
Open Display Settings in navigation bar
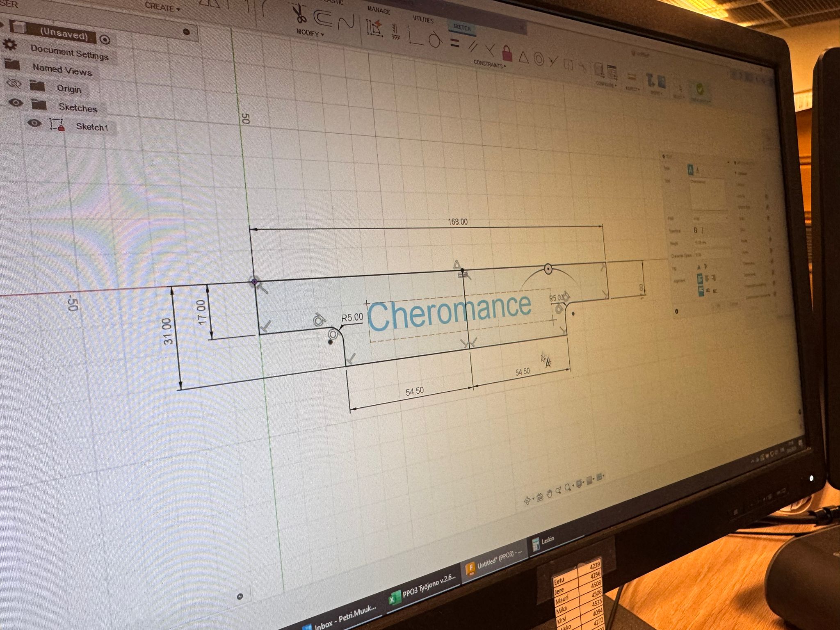pos(579,484)
